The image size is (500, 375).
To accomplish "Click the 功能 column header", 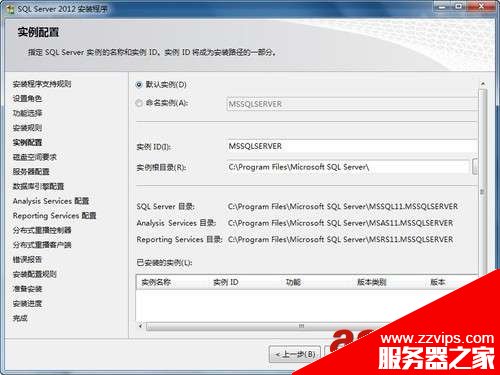I will click(x=293, y=282).
